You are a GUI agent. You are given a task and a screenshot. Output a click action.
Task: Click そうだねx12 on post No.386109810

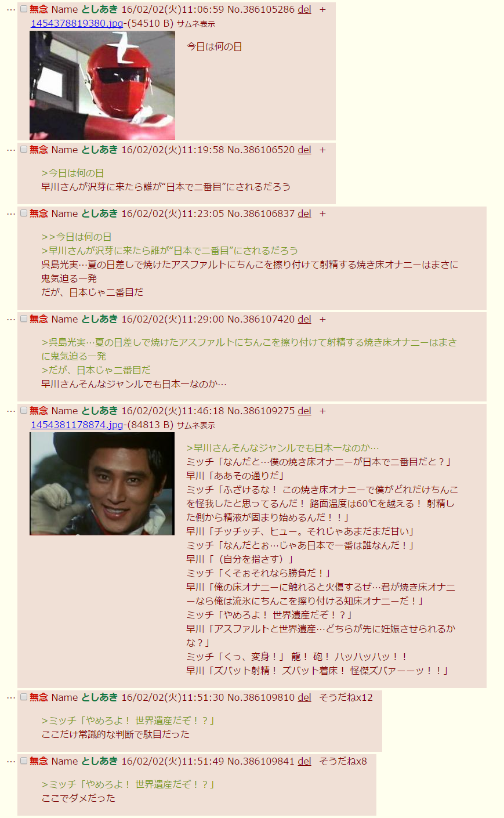[x=346, y=697]
